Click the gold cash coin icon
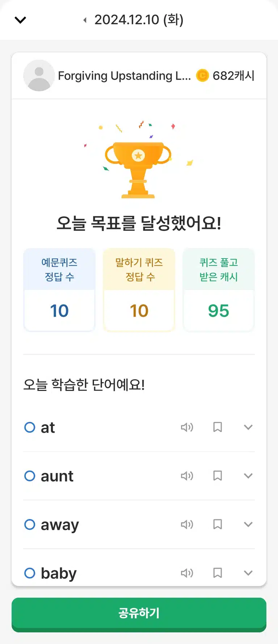Viewport: 278px width, 644px height. [x=202, y=76]
